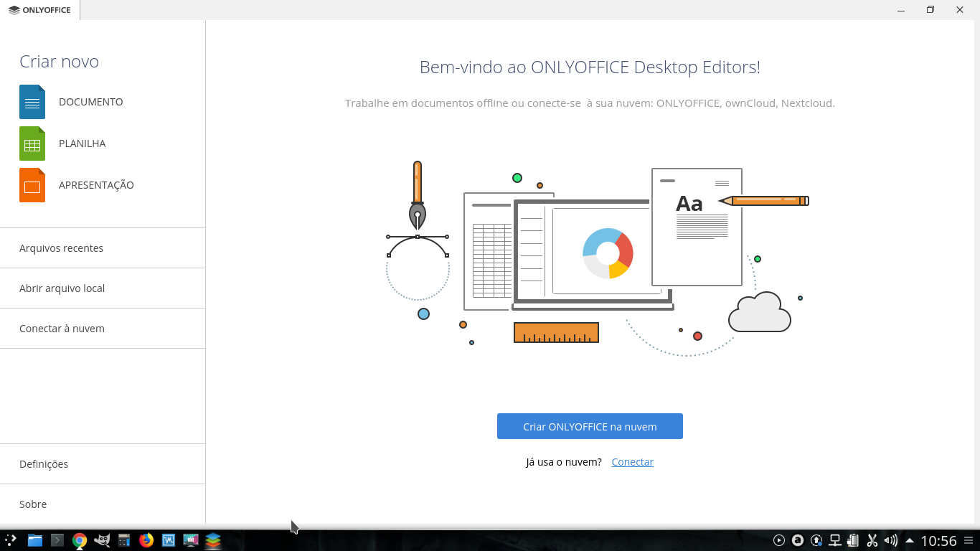This screenshot has height=551, width=980.
Task: Open the KDE application launcher
Action: click(x=11, y=540)
